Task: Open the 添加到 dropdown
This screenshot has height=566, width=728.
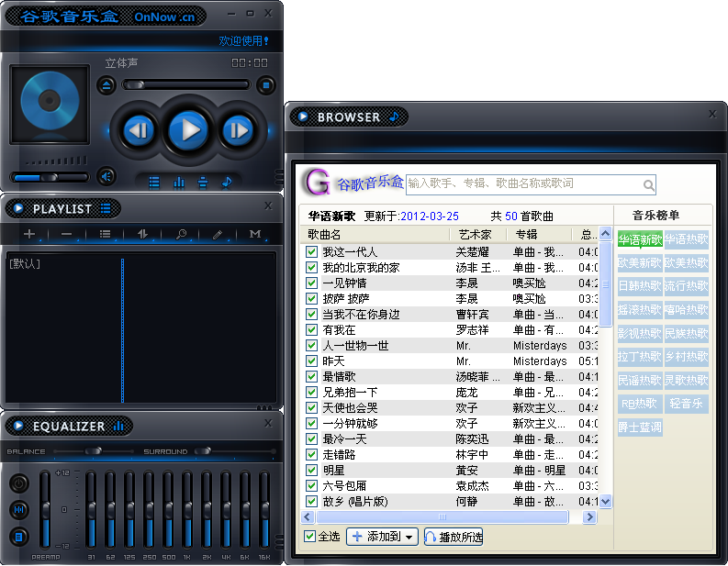Action: tap(382, 537)
